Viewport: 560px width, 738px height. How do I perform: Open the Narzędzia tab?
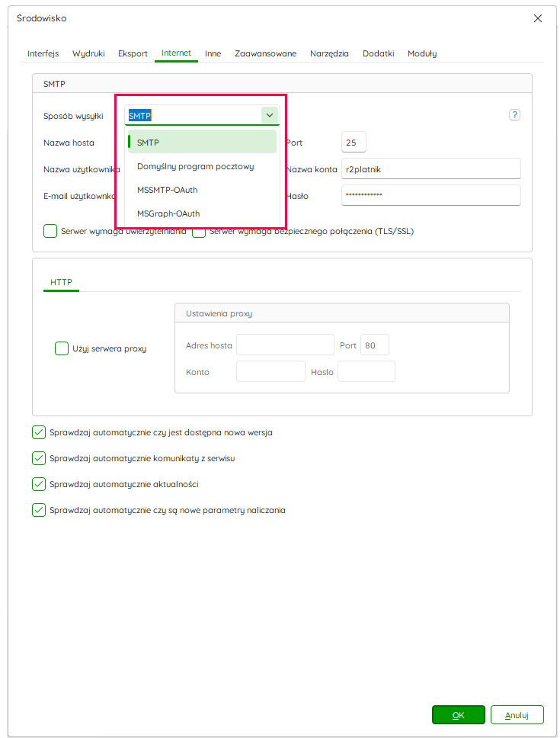[x=329, y=53]
